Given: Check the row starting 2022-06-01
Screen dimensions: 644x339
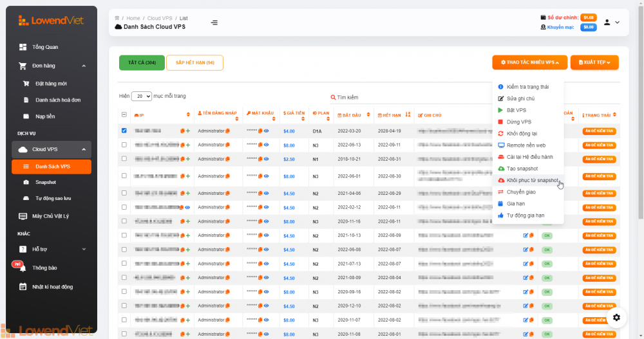Looking at the screenshot, I should pos(124,176).
